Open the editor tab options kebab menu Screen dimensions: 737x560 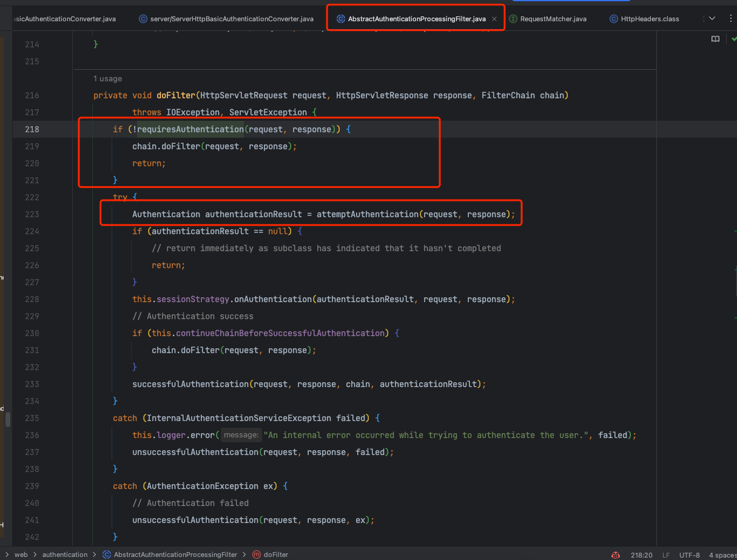731,19
